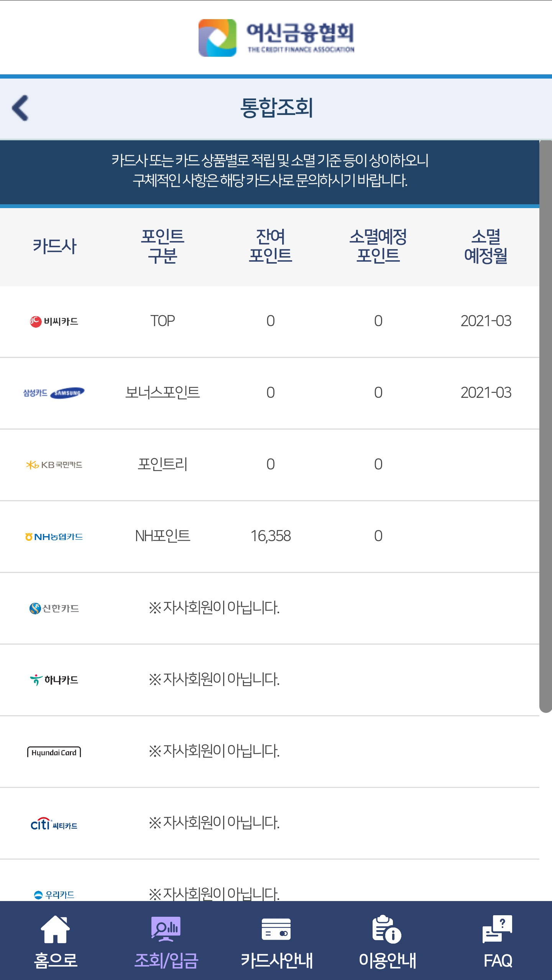Click the 신한카드 non-member notice
The width and height of the screenshot is (552, 980).
click(x=214, y=607)
